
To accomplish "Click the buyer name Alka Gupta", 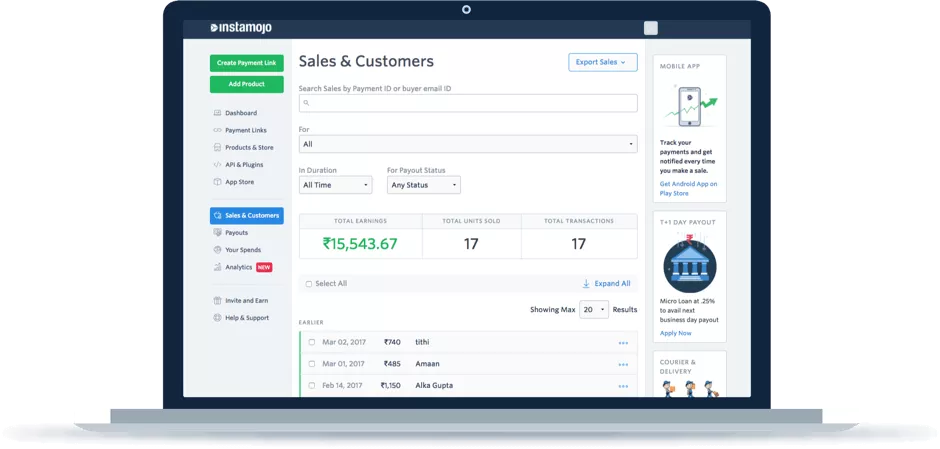I will click(x=434, y=385).
